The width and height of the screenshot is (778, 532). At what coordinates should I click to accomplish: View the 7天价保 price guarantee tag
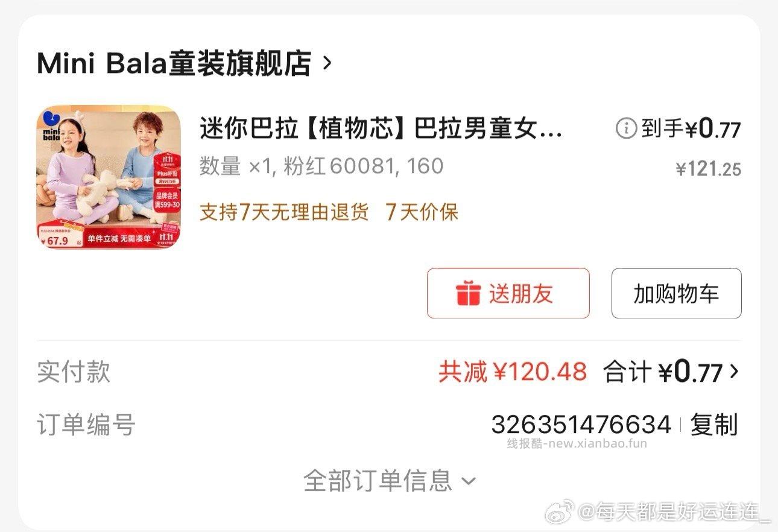pyautogui.click(x=422, y=212)
